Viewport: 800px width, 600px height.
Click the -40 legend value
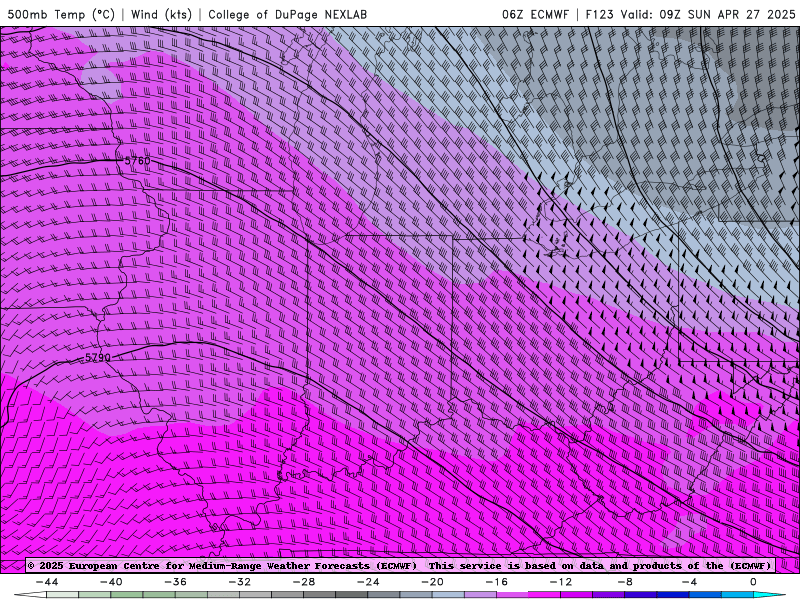click(111, 582)
